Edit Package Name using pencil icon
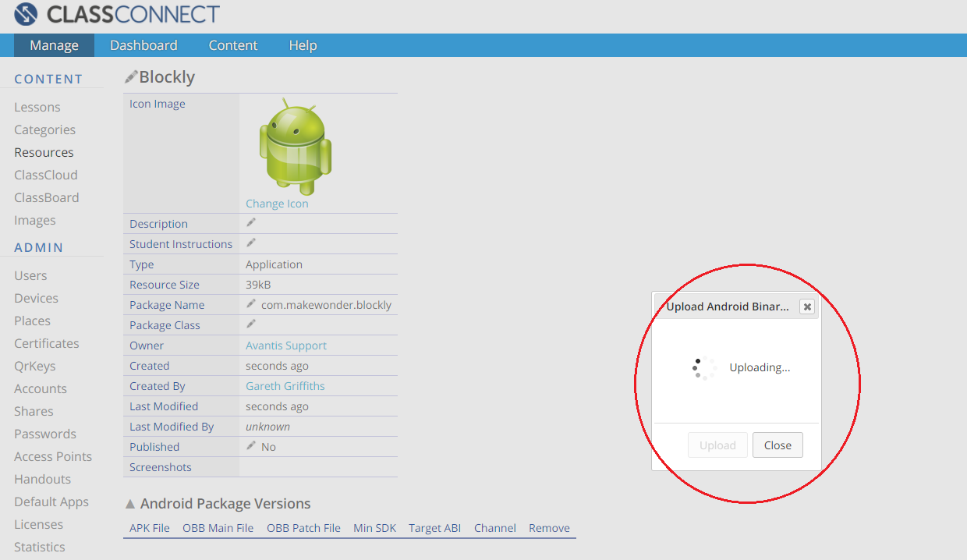The height and width of the screenshot is (560, 967). (251, 303)
